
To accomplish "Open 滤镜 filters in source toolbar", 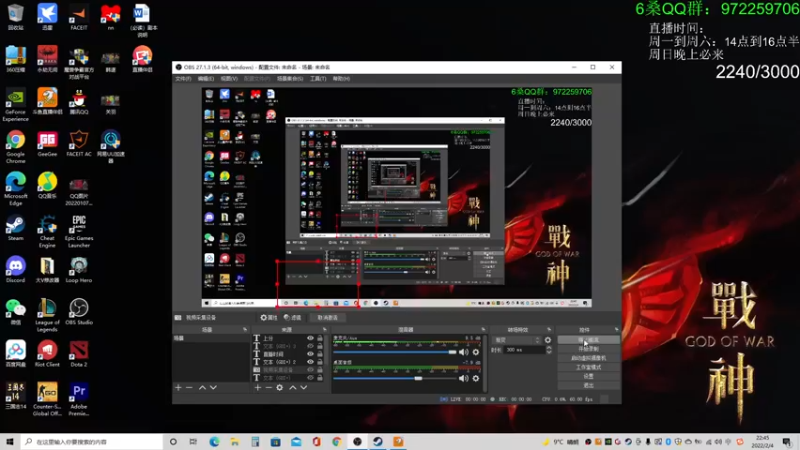I will [x=293, y=317].
